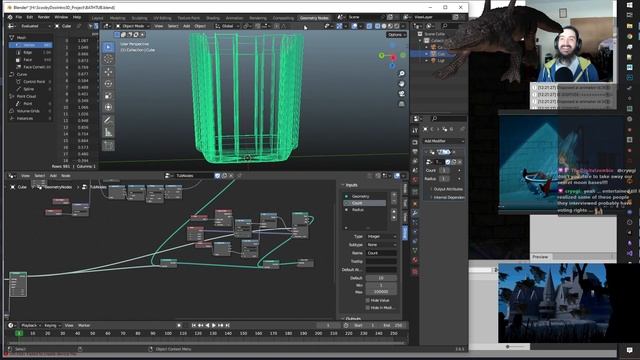Select the Measure tool
This screenshot has height=360, width=640.
(108, 132)
